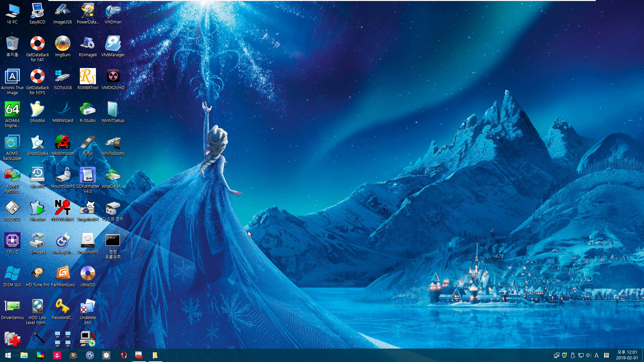Open the Undelete 360 shortcut
644x362 pixels.
click(x=88, y=312)
